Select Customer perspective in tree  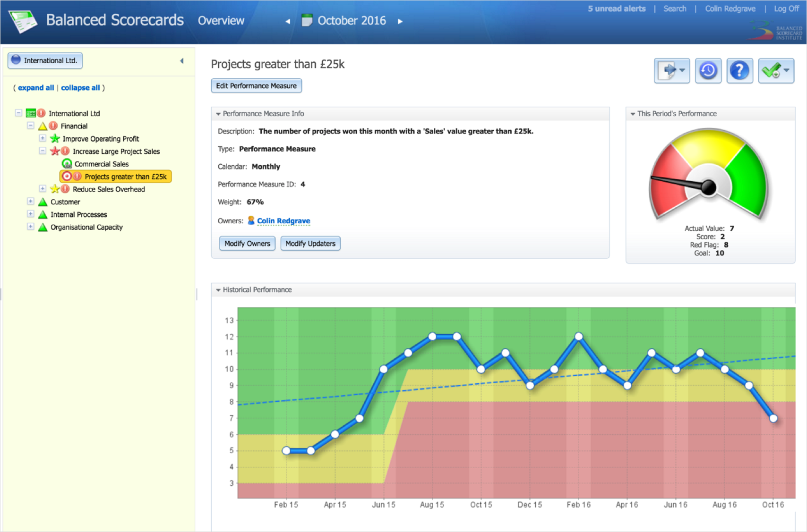pos(65,202)
